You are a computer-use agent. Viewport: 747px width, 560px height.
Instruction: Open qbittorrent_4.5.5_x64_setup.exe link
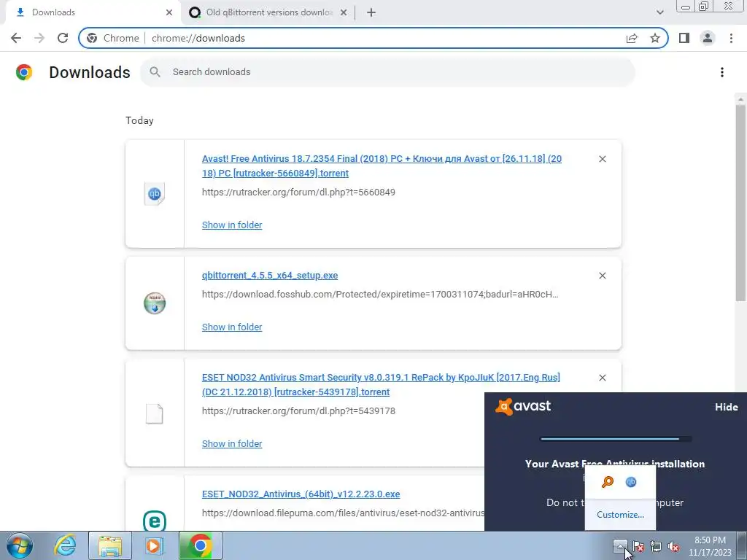point(270,275)
